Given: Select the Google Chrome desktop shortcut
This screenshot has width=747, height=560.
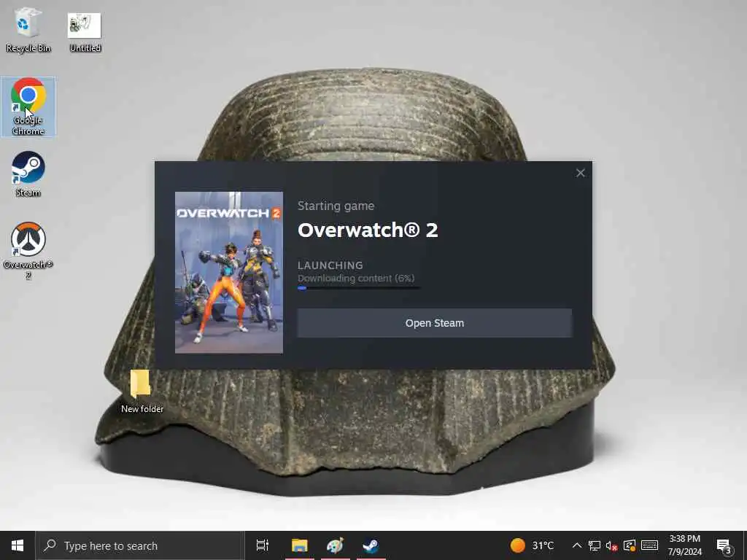Looking at the screenshot, I should click(28, 106).
